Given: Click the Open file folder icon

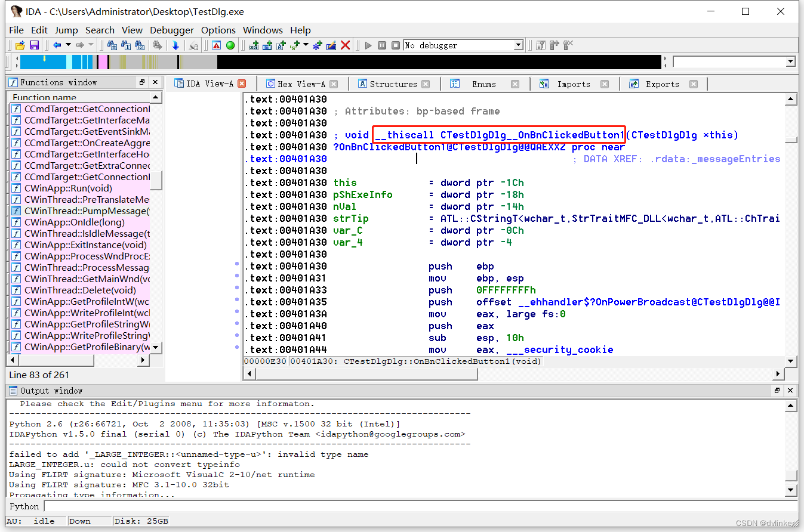Looking at the screenshot, I should click(x=20, y=45).
